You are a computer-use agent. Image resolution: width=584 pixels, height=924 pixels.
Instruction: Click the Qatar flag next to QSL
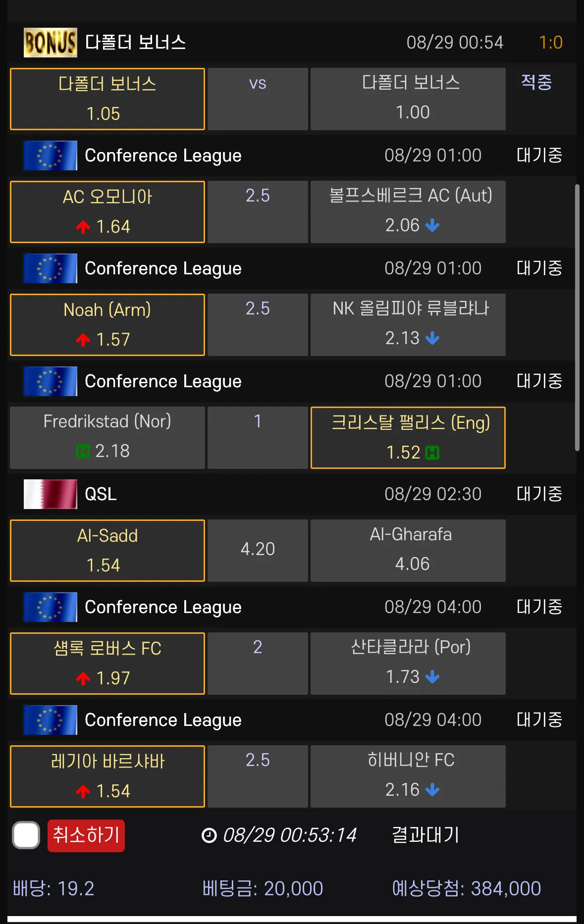tap(50, 494)
